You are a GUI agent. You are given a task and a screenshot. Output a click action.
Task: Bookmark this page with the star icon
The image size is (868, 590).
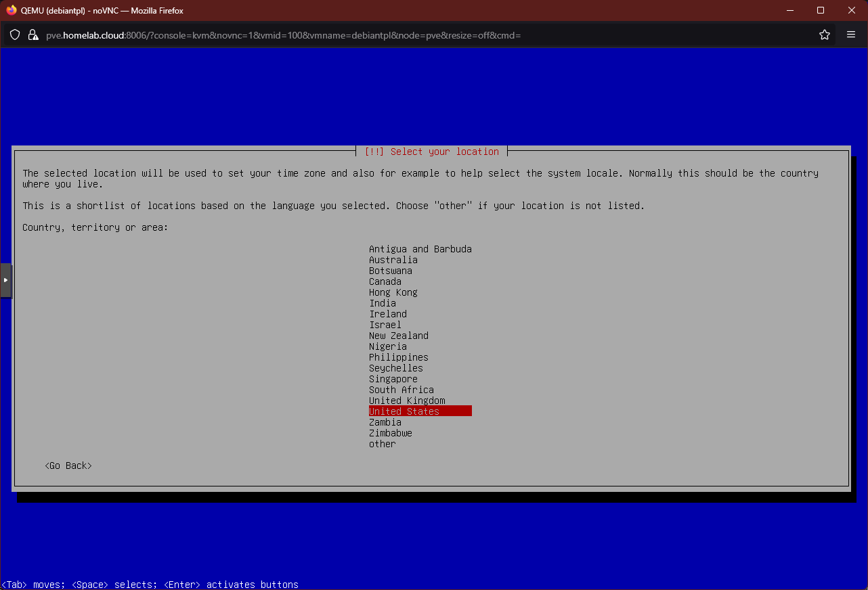(x=824, y=35)
